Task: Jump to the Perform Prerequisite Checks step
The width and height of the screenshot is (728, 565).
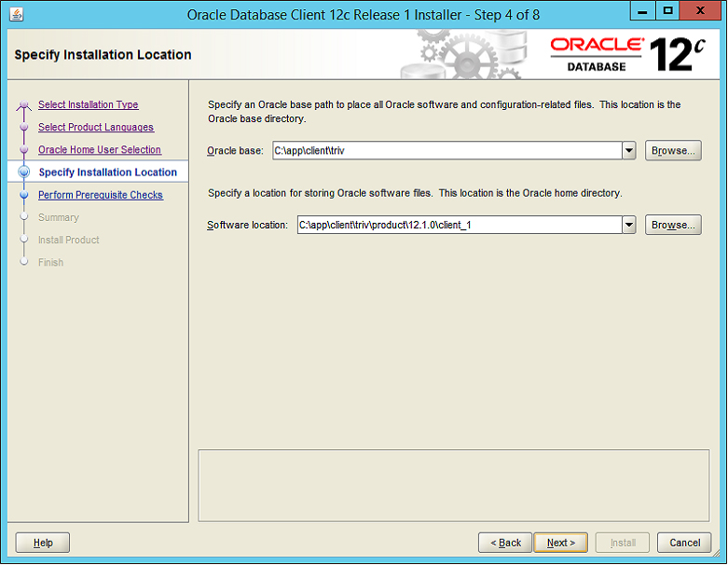Action: point(100,196)
